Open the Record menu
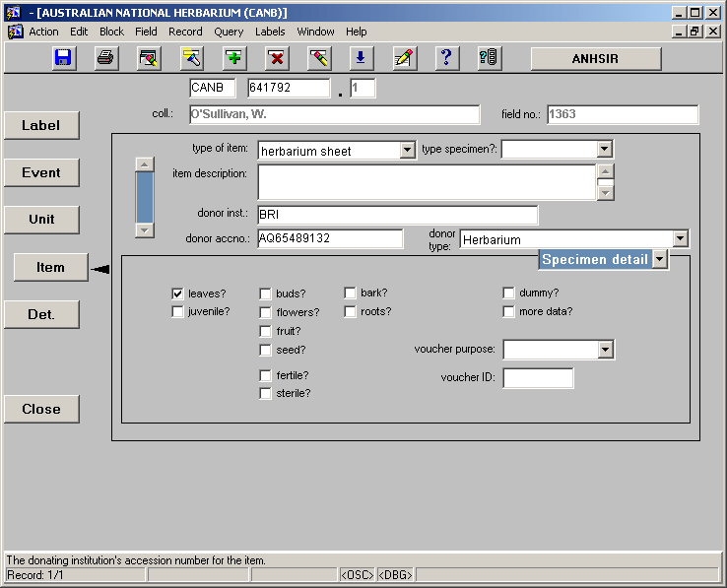The width and height of the screenshot is (727, 588). pos(185,32)
